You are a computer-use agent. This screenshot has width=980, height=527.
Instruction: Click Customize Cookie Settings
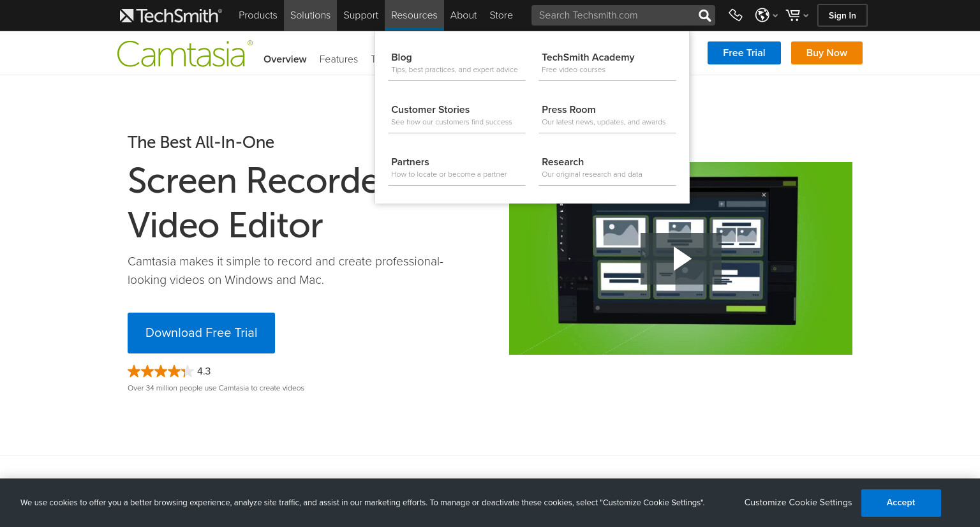[798, 503]
